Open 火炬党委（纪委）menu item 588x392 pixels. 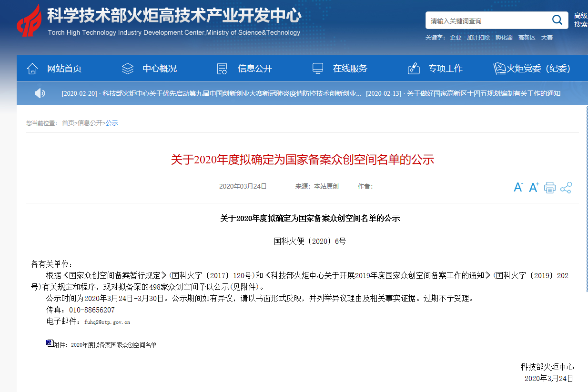click(x=538, y=69)
